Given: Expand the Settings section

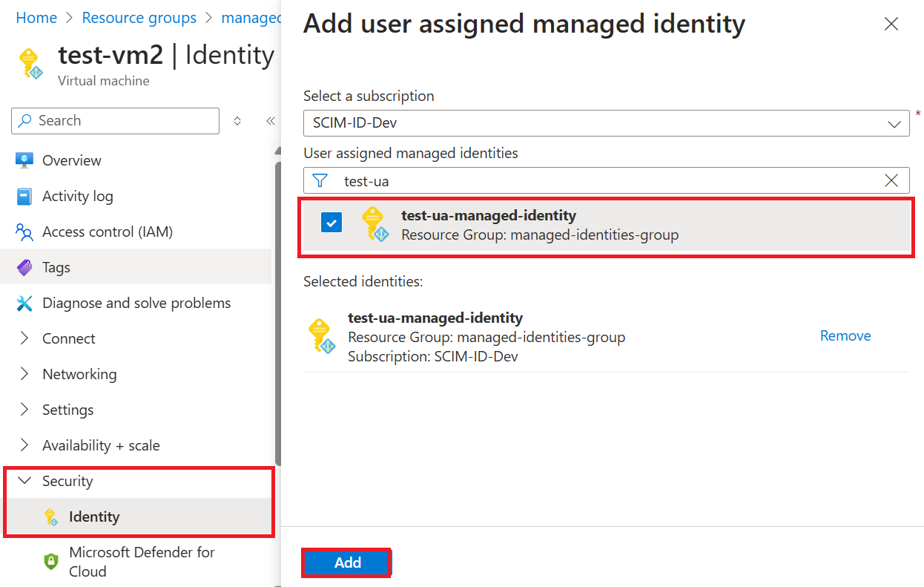Looking at the screenshot, I should pyautogui.click(x=69, y=409).
